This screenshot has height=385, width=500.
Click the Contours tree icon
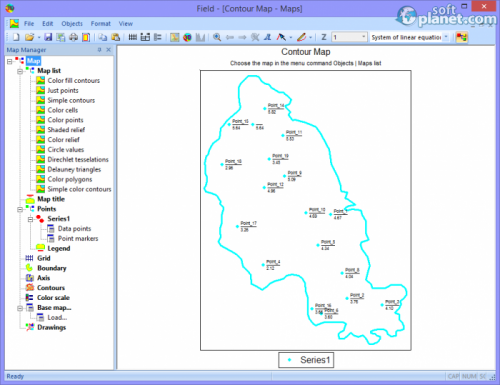pos(29,288)
